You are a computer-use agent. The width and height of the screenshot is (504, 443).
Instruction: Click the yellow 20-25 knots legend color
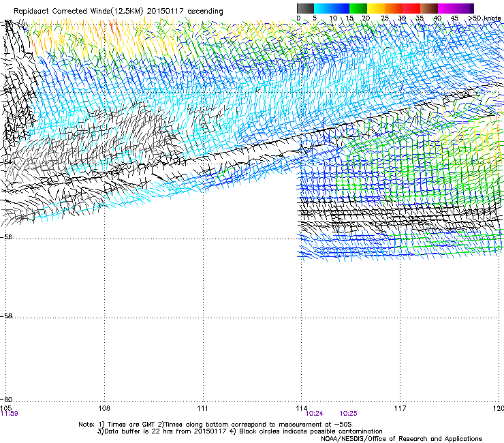[x=376, y=8]
